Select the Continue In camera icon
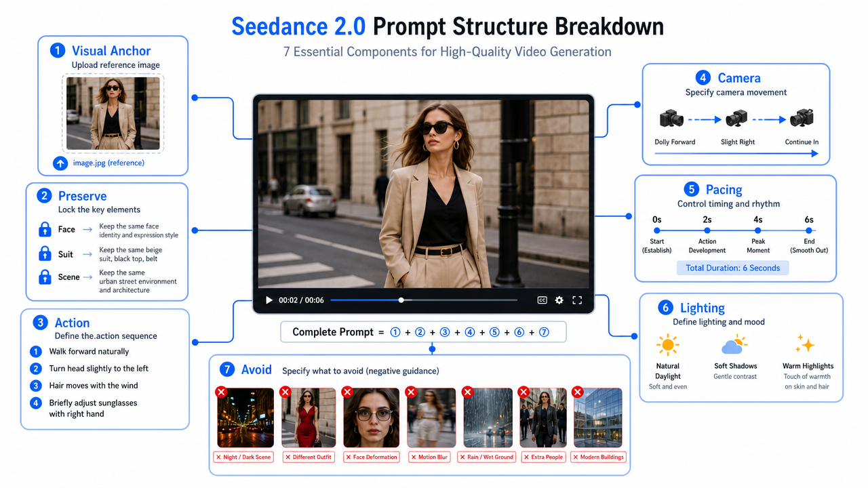The width and height of the screenshot is (868, 488). pos(802,118)
